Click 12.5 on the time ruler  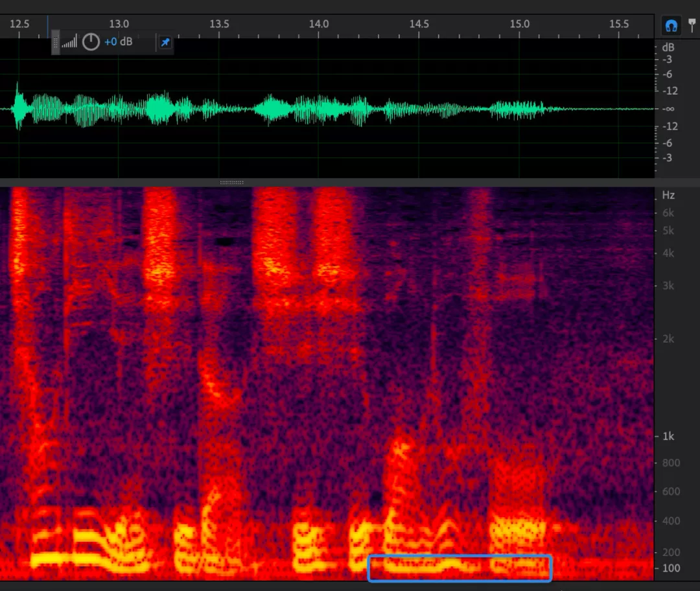(x=19, y=24)
